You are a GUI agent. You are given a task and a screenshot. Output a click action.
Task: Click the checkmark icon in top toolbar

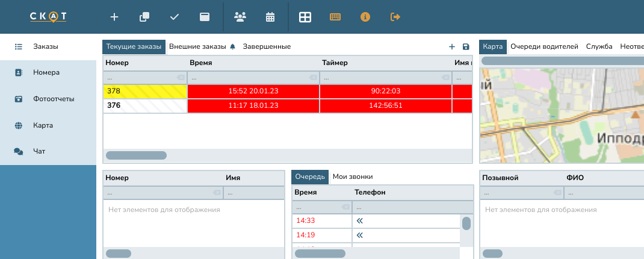click(x=175, y=17)
